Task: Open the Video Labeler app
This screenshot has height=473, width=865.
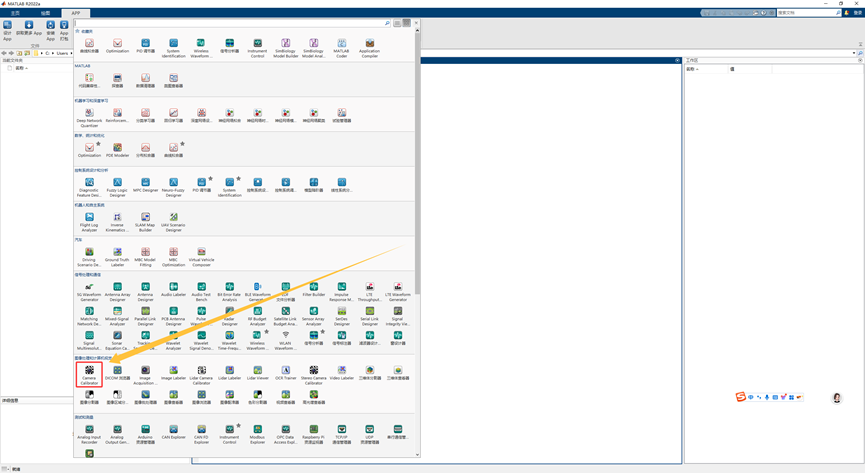Action: click(341, 373)
